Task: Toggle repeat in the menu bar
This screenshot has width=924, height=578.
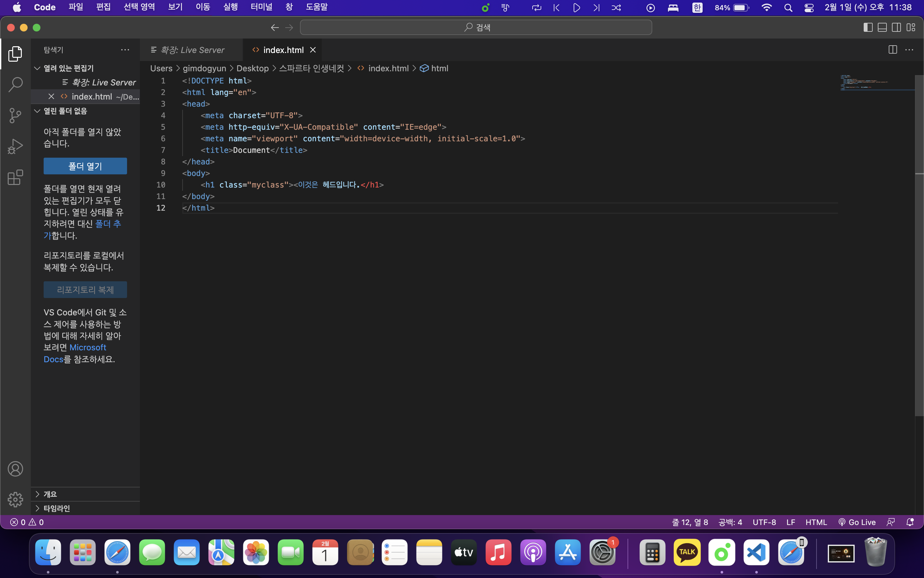Action: click(x=536, y=8)
